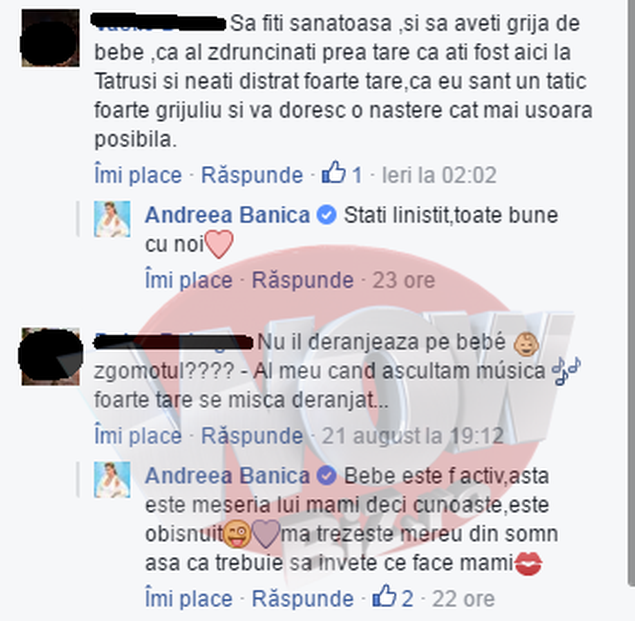This screenshot has height=621, width=635.
Task: Click the thumbs-up icon with 1 like
Action: 334,173
